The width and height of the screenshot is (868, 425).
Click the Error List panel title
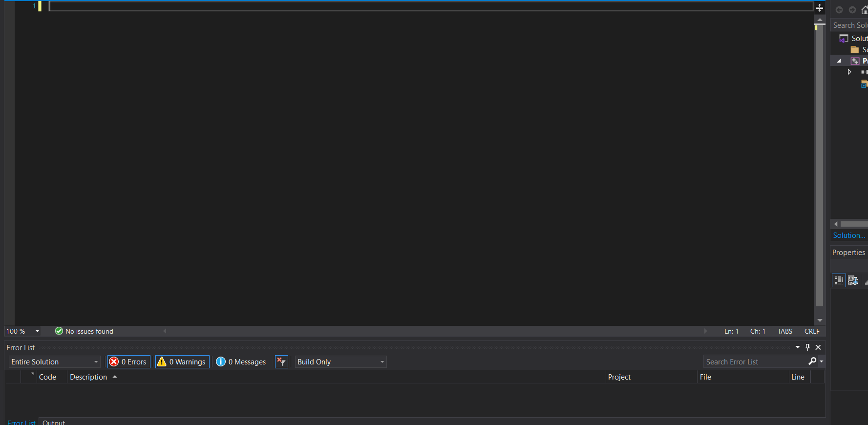click(x=21, y=347)
